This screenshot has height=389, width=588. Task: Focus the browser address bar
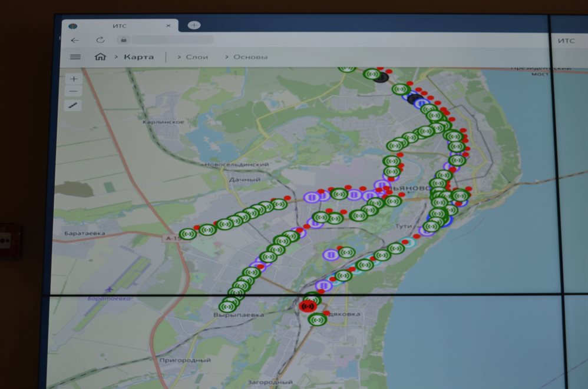(171, 40)
